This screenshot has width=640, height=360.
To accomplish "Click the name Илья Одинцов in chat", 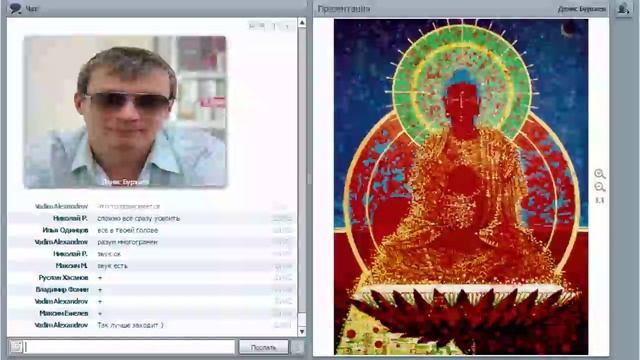I will coord(65,230).
